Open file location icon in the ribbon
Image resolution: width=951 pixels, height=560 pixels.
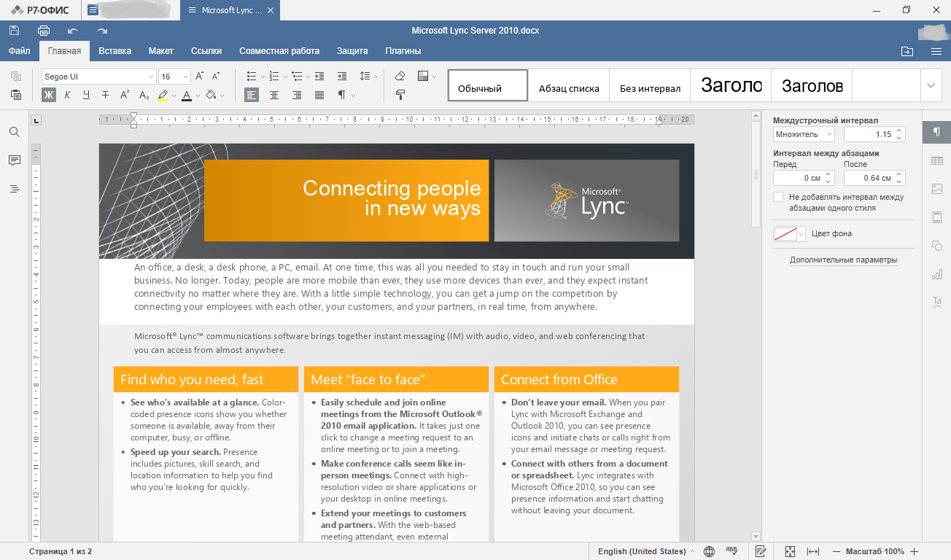pos(907,51)
